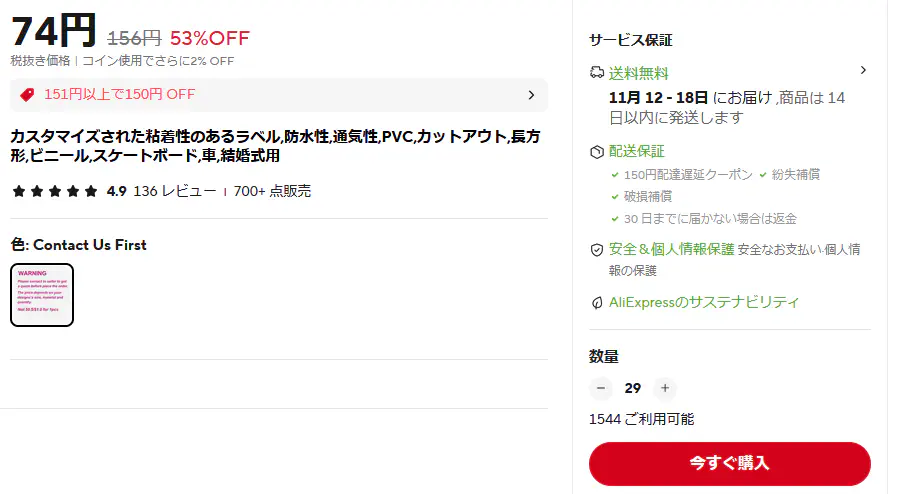The width and height of the screenshot is (897, 494).
Task: Expand the free shipping details chevron
Action: (x=863, y=70)
